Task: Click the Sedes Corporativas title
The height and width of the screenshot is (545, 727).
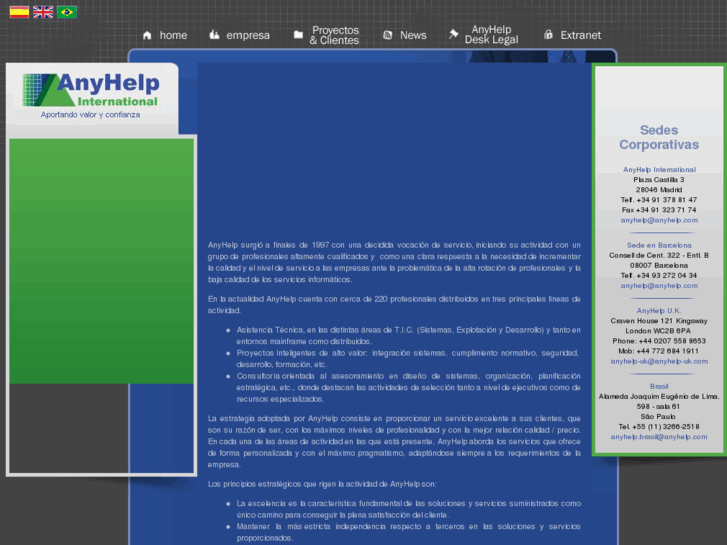Action: point(659,137)
